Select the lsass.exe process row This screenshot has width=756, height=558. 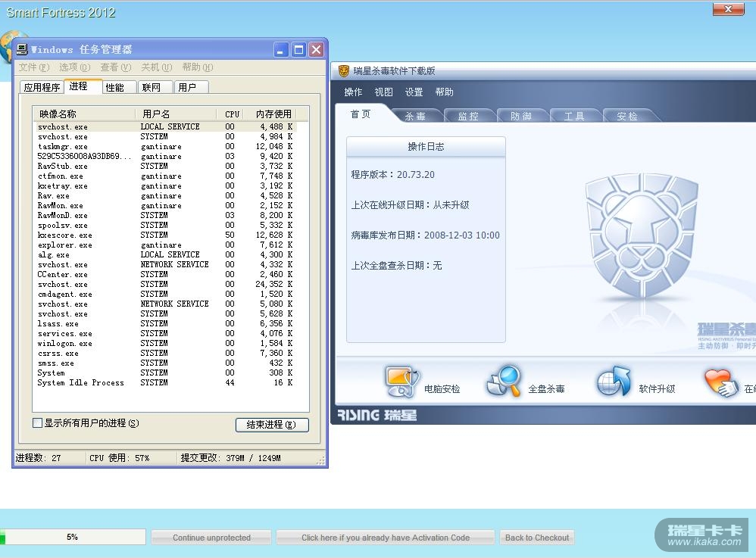pyautogui.click(x=165, y=323)
